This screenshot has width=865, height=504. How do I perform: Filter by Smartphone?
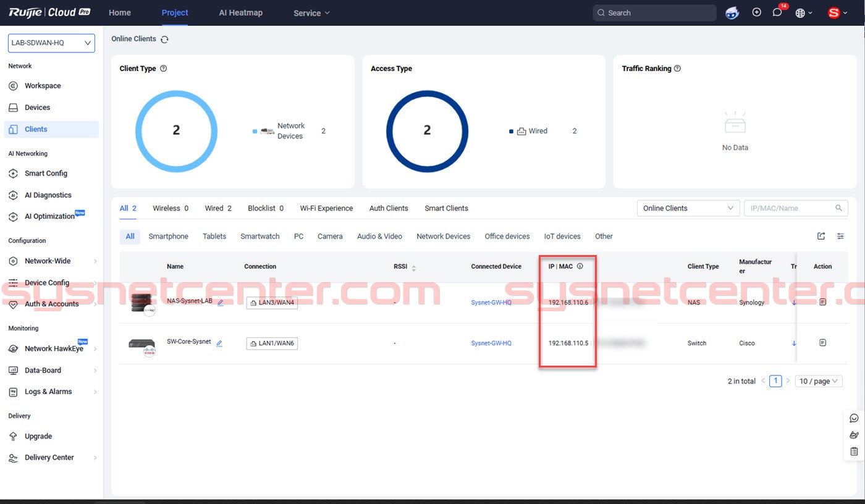[168, 237]
